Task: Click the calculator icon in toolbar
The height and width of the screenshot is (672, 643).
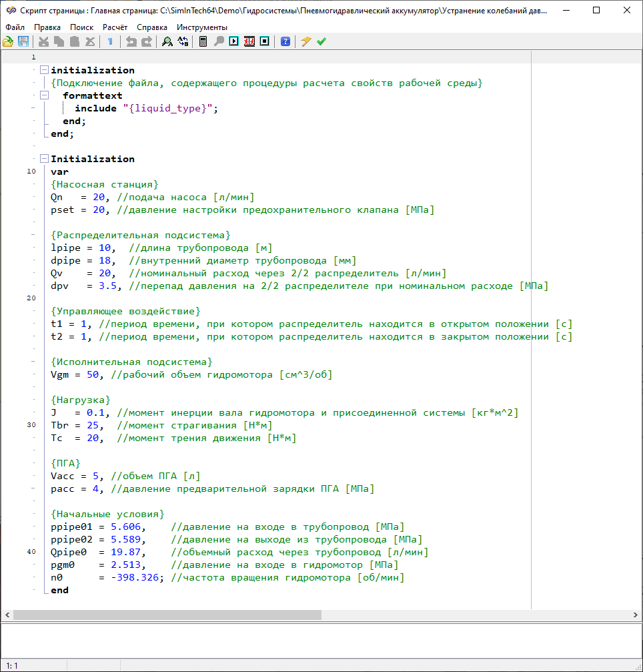Action: click(203, 41)
